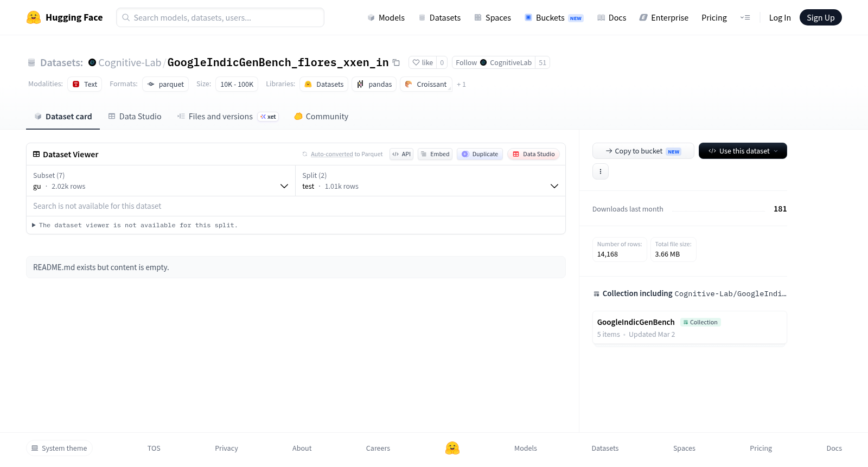This screenshot has width=868, height=467.
Task: Like this dataset
Action: [423, 62]
